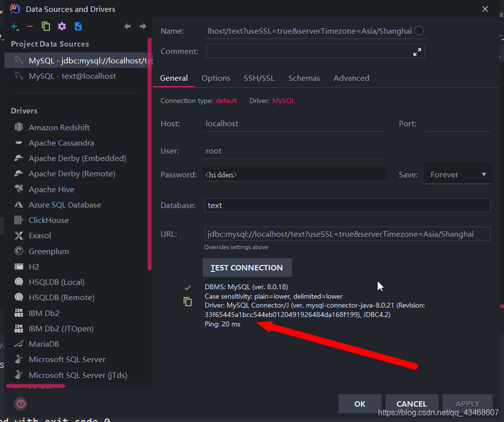Image resolution: width=504 pixels, height=422 pixels.
Task: Focus the Password field
Action: tap(294, 175)
